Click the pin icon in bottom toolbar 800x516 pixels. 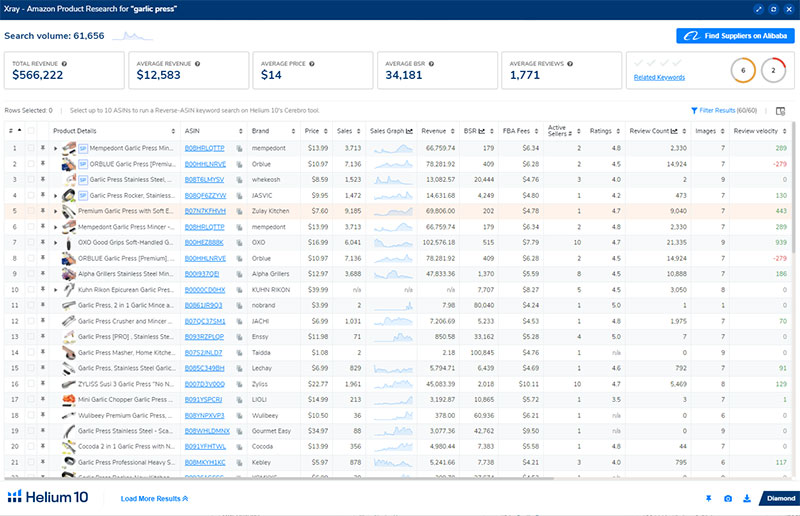[x=708, y=499]
